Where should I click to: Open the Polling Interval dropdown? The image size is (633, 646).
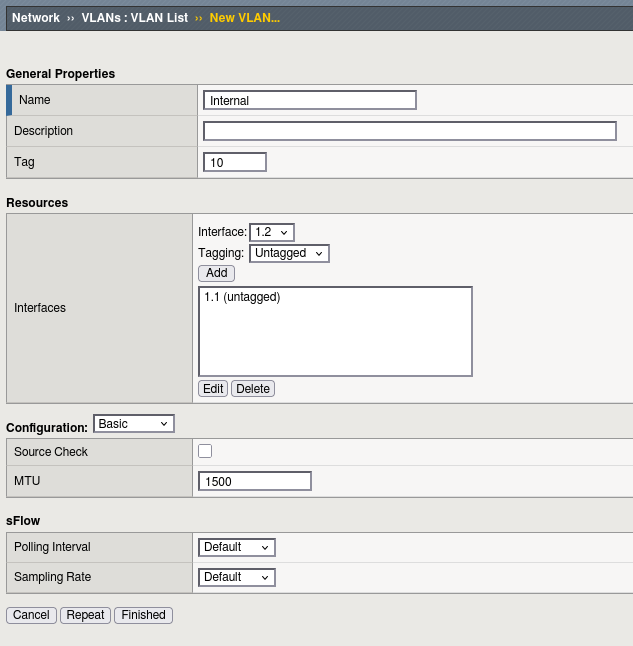237,547
